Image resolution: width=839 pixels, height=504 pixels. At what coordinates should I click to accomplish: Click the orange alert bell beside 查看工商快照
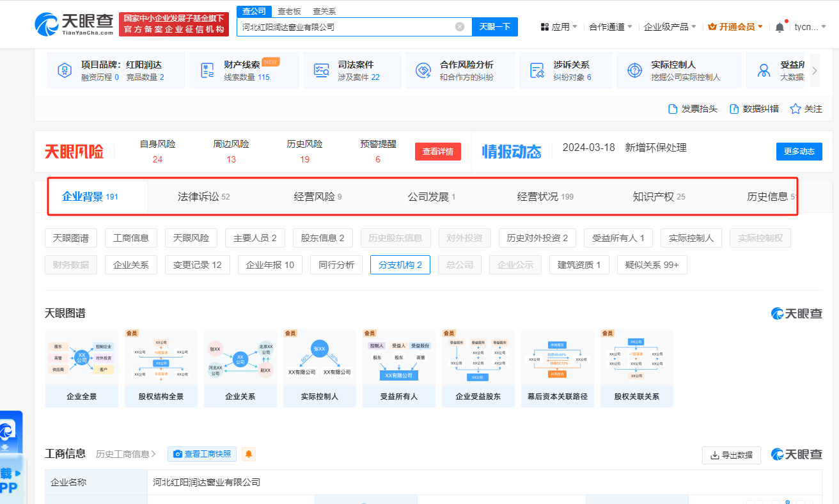(249, 454)
